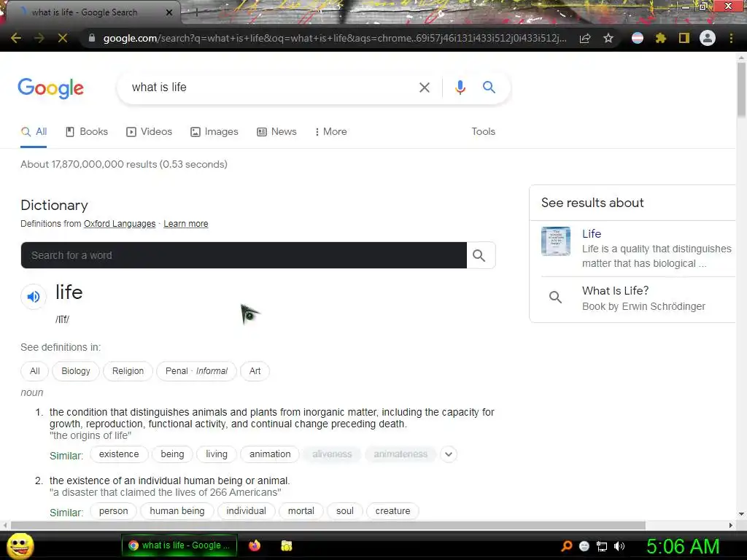Click the round white tray icon

584,546
